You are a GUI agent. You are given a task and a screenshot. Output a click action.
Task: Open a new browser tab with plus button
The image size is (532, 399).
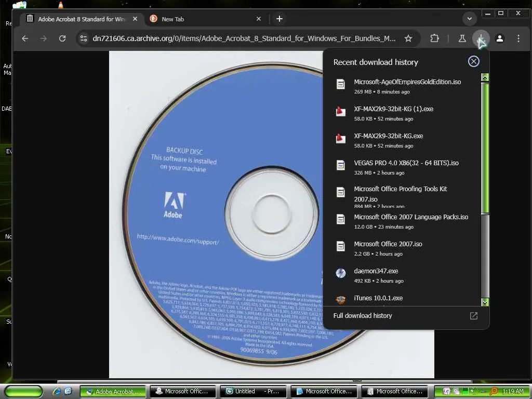coord(279,19)
